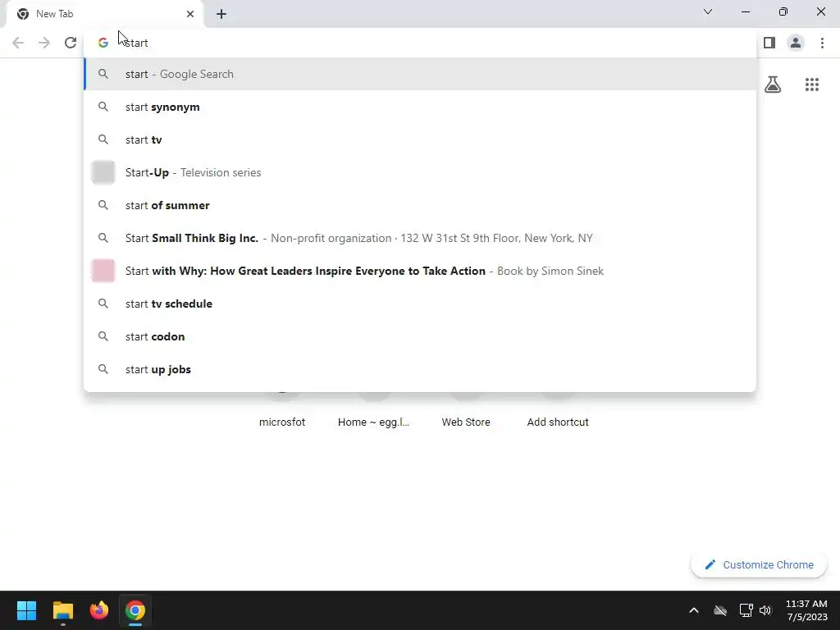Screen dimensions: 840x630
Task: Select the "start synonym" suggestion
Action: [x=420, y=107]
